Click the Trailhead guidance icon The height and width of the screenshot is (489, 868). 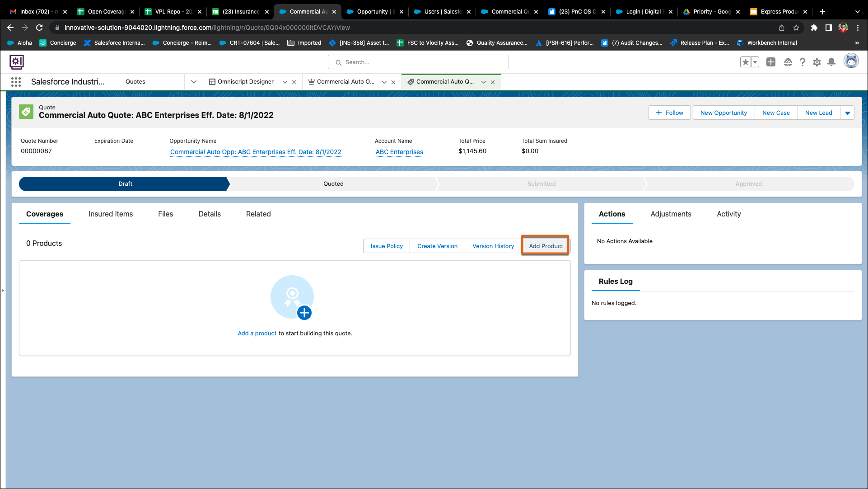pyautogui.click(x=788, y=62)
